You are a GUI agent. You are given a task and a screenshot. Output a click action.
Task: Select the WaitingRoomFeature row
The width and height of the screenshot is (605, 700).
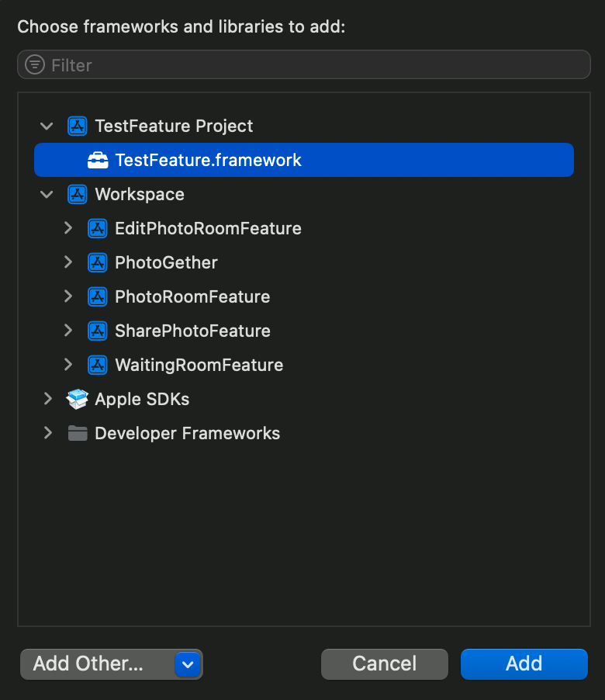[x=199, y=365]
